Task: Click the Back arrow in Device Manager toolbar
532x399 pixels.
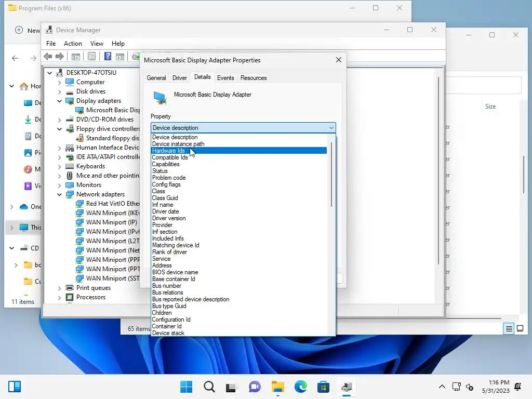Action: pyautogui.click(x=48, y=56)
